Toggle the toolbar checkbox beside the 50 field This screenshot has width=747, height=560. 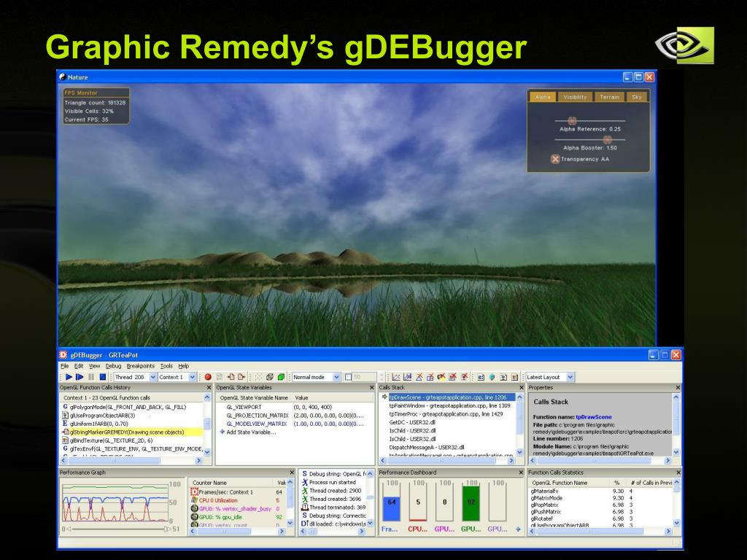click(x=348, y=377)
